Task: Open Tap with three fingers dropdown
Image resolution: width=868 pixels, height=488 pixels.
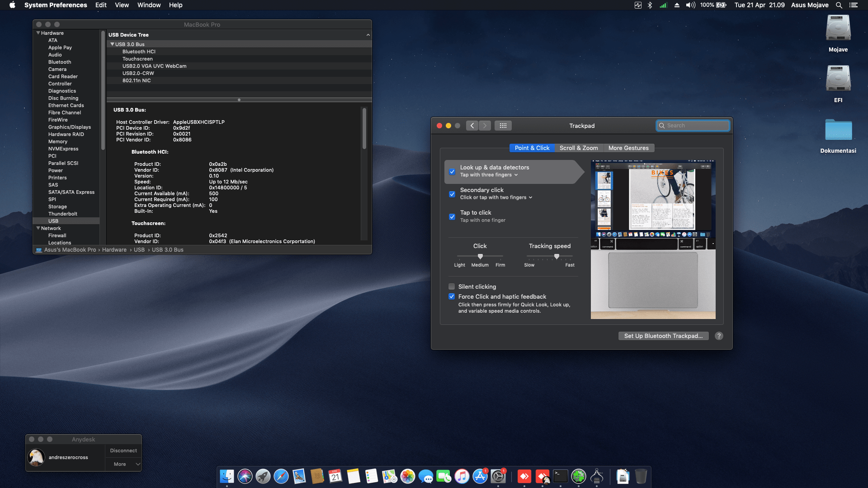Action: point(489,175)
